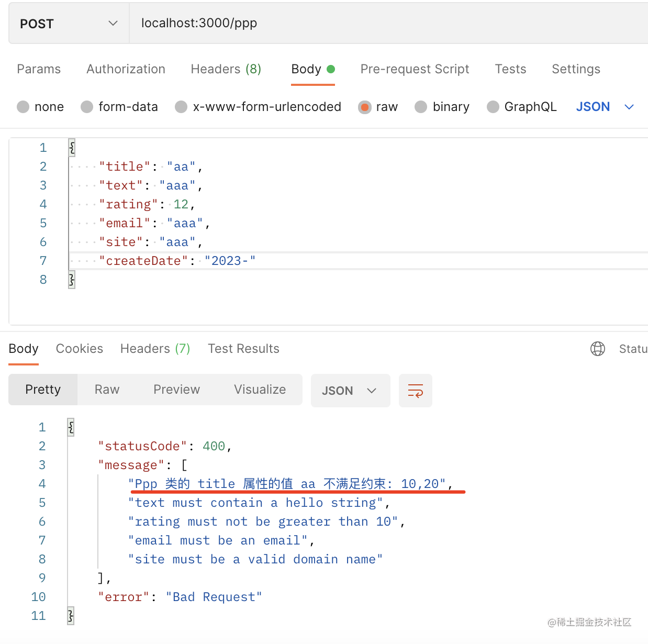Select the binary body radio option
The height and width of the screenshot is (644, 648).
coord(421,107)
